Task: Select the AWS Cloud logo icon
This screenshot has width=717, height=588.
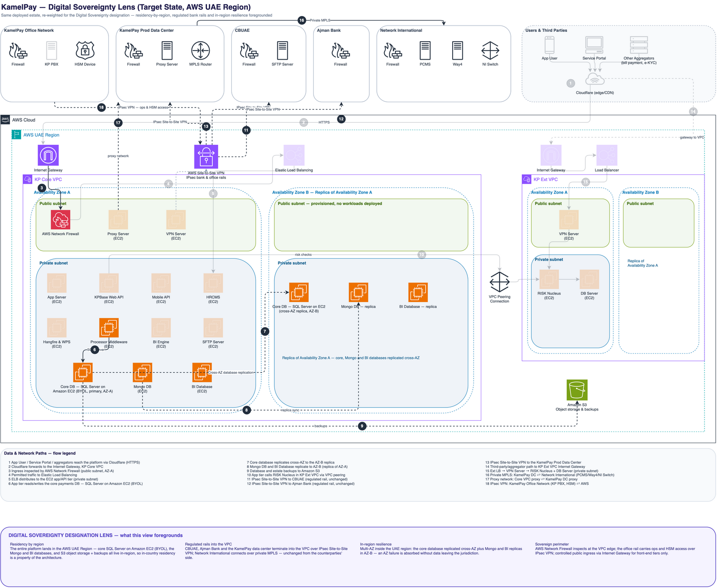Action: click(x=5, y=120)
